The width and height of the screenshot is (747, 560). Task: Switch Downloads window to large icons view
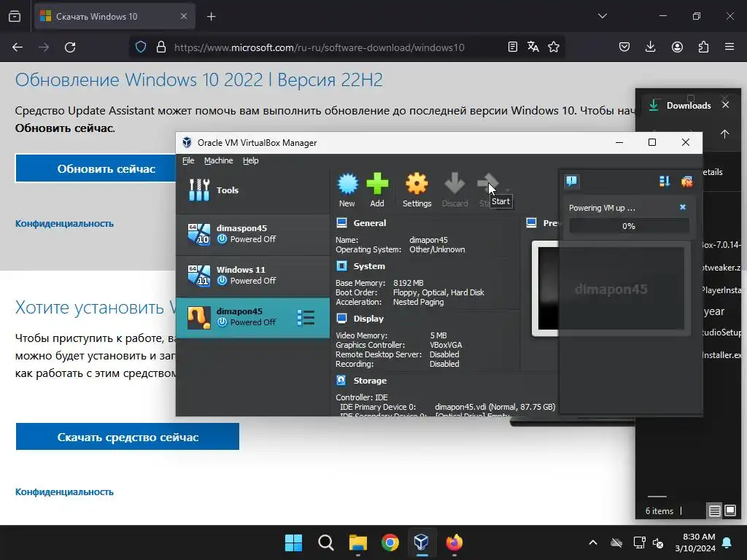coord(730,511)
